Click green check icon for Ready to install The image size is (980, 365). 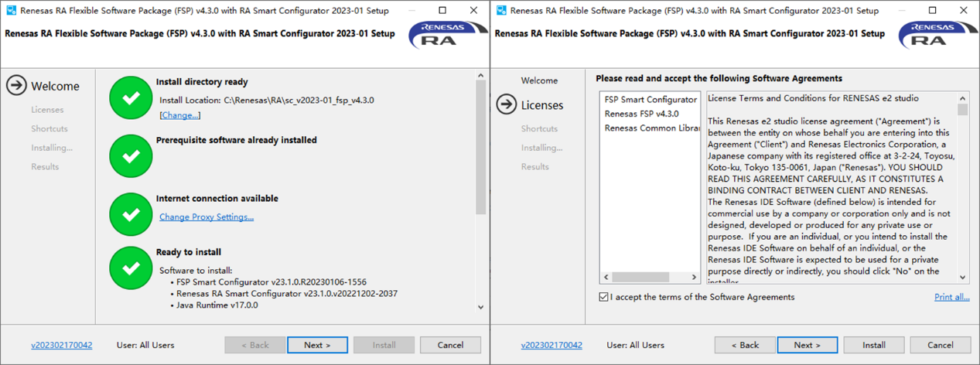pyautogui.click(x=131, y=268)
